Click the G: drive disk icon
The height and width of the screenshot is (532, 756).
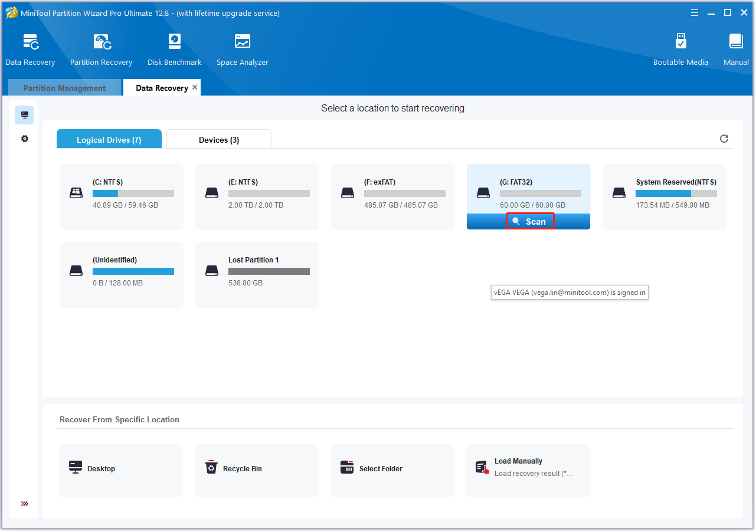click(483, 193)
